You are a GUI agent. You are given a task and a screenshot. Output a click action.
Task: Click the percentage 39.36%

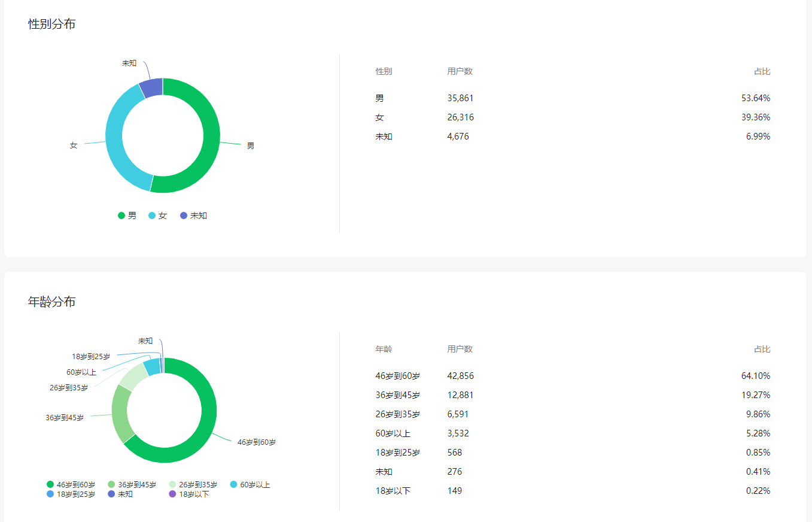pos(756,117)
